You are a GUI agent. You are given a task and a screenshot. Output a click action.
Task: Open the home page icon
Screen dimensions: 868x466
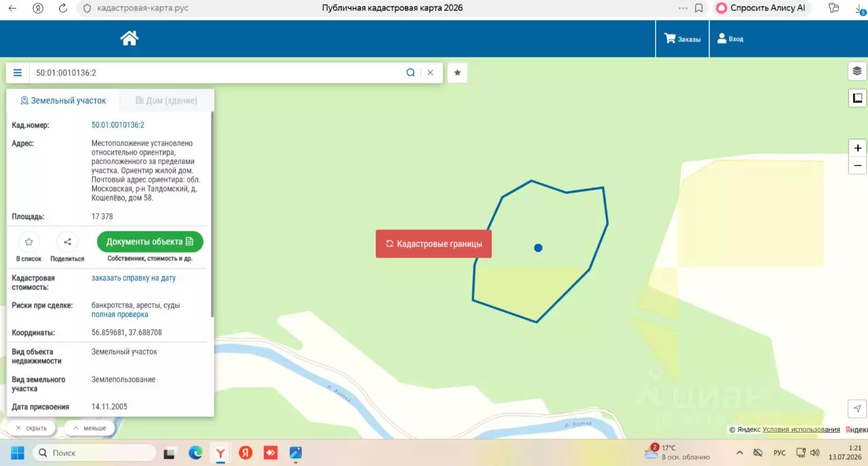(x=130, y=39)
